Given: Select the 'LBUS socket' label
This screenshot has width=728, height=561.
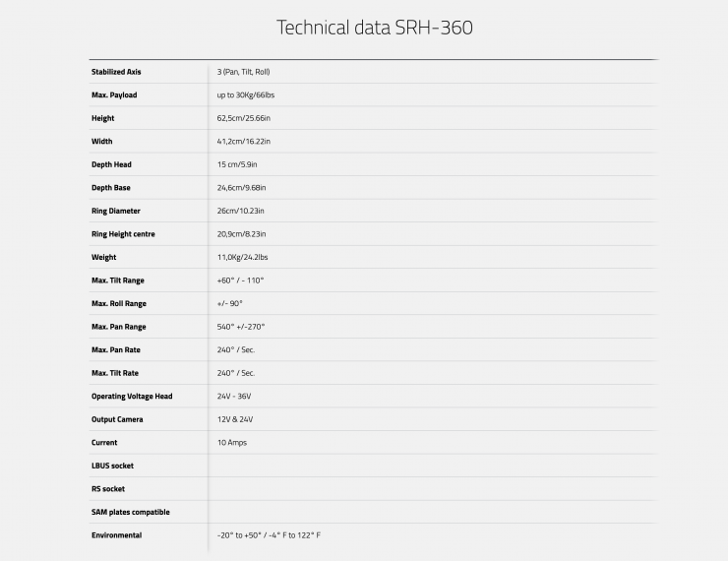Looking at the screenshot, I should (x=112, y=466).
